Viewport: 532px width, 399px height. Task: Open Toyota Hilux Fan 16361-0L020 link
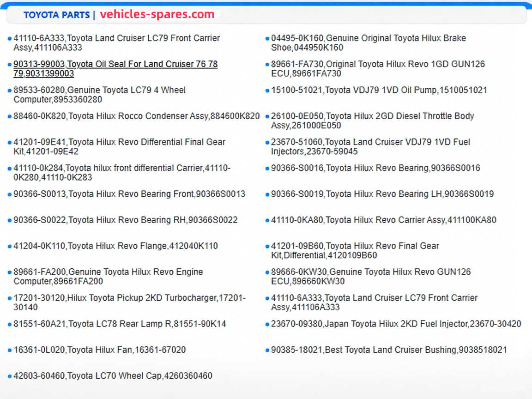point(99,350)
